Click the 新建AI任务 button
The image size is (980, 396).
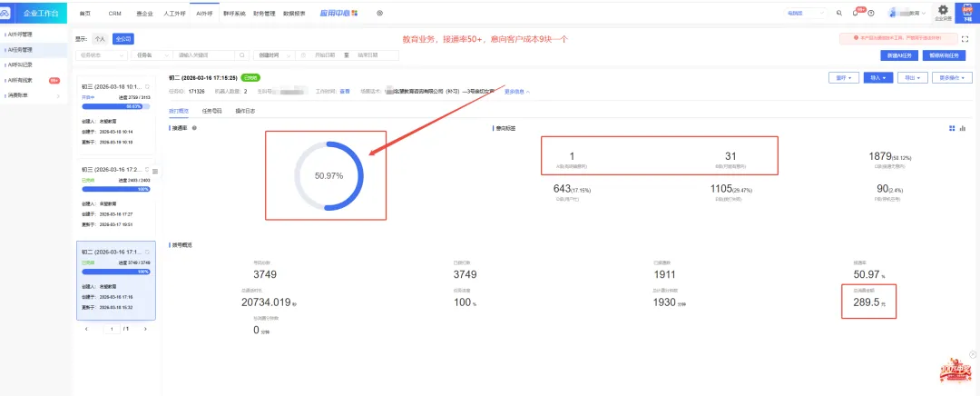(x=898, y=55)
